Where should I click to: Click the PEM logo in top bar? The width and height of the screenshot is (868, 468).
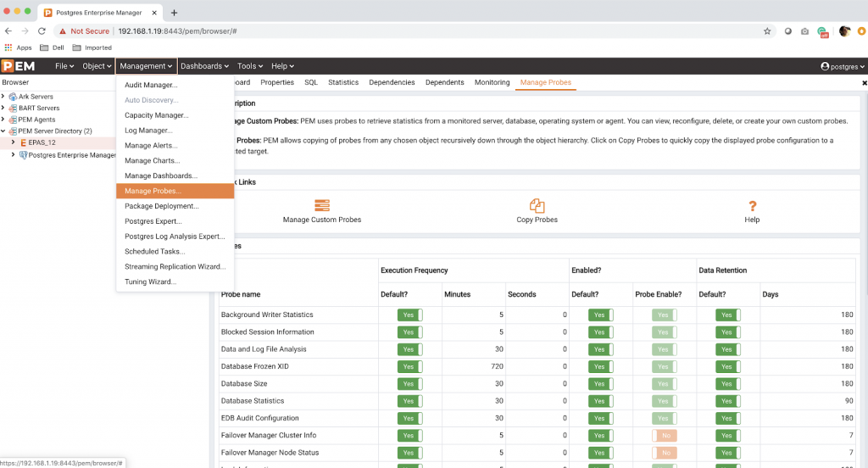pos(18,66)
